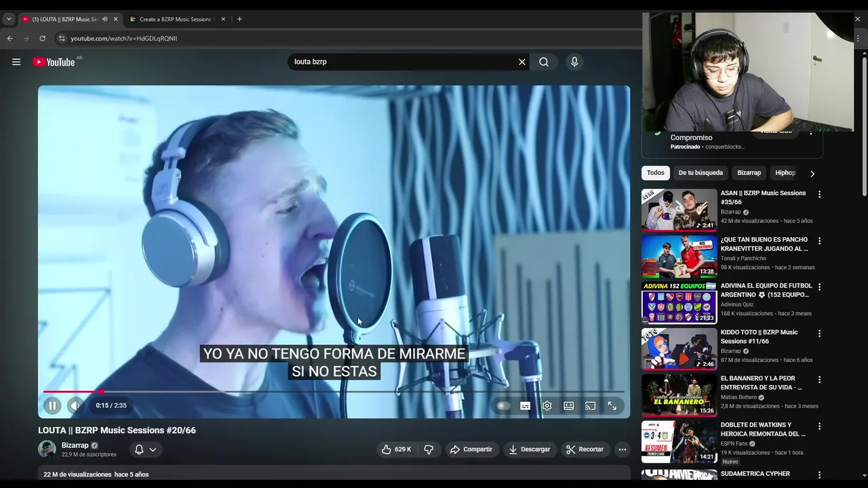Go to the YouTube home logo
Image resolution: width=868 pixels, height=488 pixels.
[54, 62]
